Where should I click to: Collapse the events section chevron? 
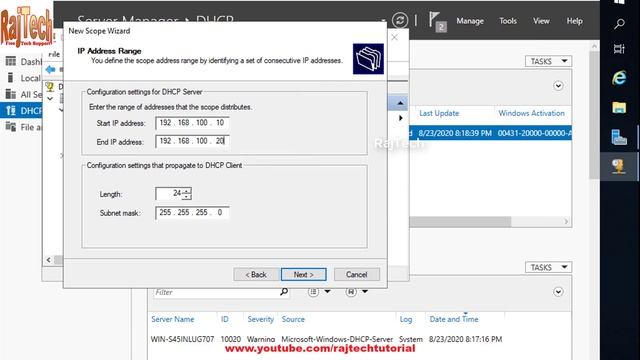pos(558,292)
